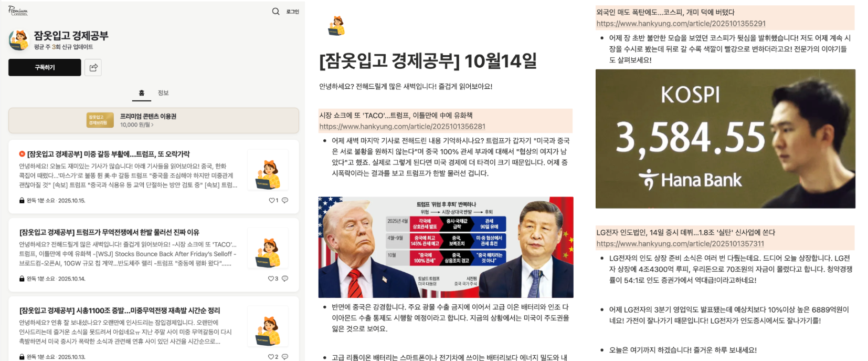Click the author avatar above the 10월14일 article title
Image resolution: width=868 pixels, height=361 pixels.
[x=336, y=26]
